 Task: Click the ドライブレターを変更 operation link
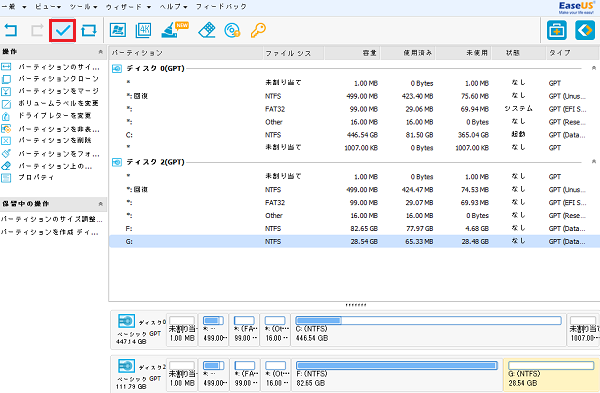point(55,116)
